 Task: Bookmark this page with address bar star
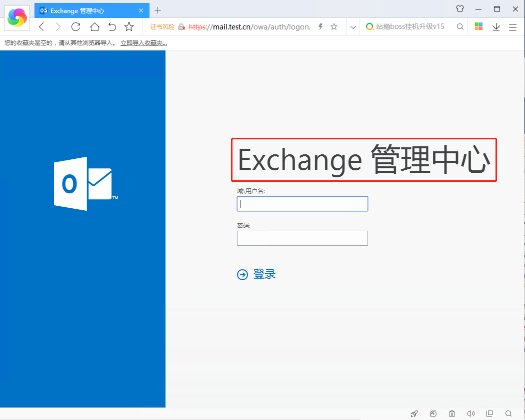click(x=334, y=27)
